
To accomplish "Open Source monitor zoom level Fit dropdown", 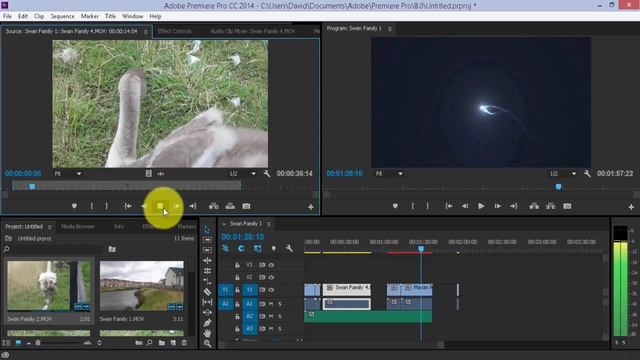I will point(68,173).
